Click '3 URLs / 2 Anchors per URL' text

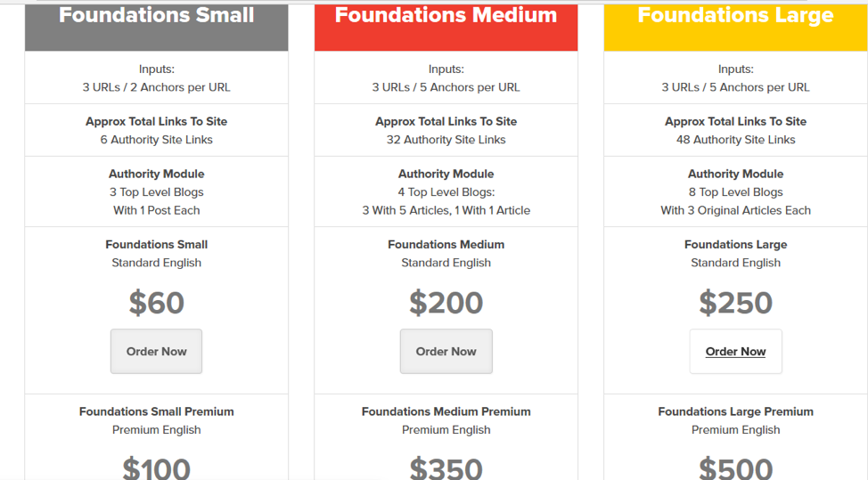[157, 86]
